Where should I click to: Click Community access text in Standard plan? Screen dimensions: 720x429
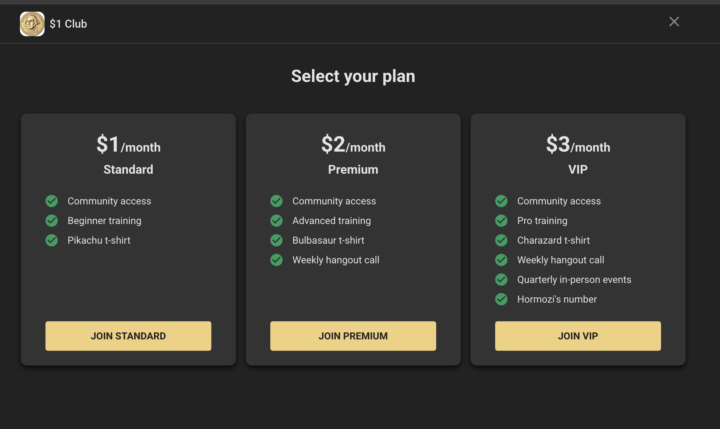109,201
